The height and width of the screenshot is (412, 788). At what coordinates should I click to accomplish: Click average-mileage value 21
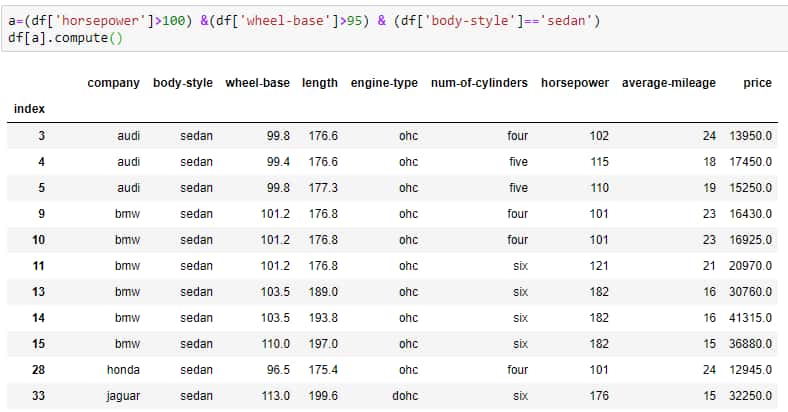coord(709,266)
